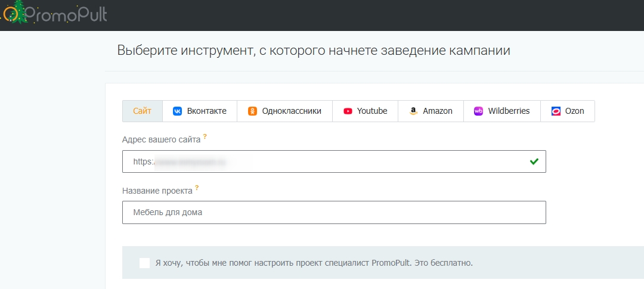
Task: Click the Ozon logo icon
Action: point(556,111)
